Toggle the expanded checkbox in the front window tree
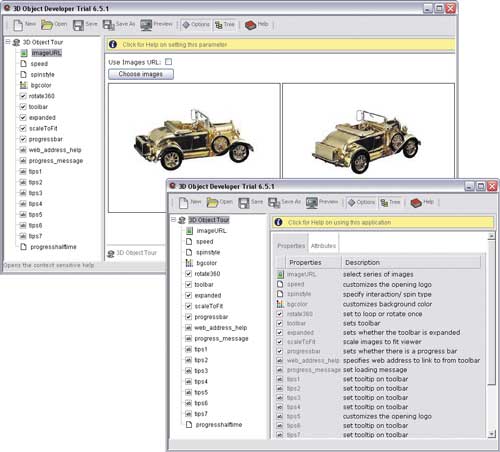Viewport: 500px width, 452px height. click(x=188, y=295)
